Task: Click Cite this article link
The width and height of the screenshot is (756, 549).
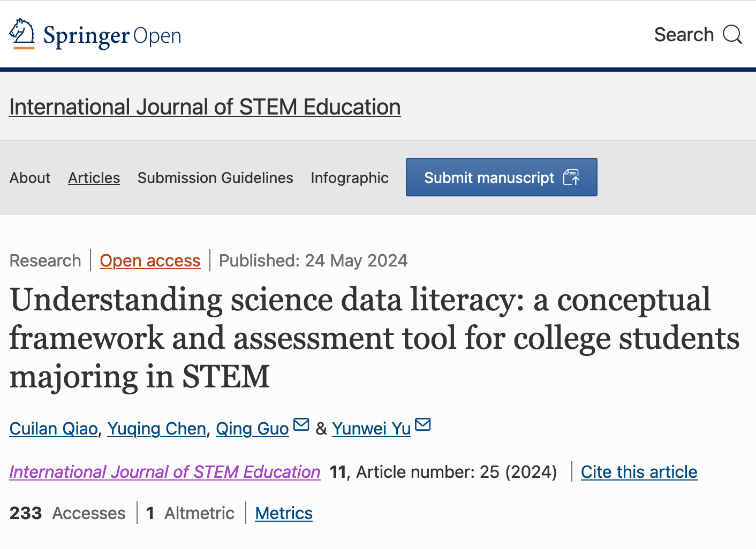Action: point(639,472)
